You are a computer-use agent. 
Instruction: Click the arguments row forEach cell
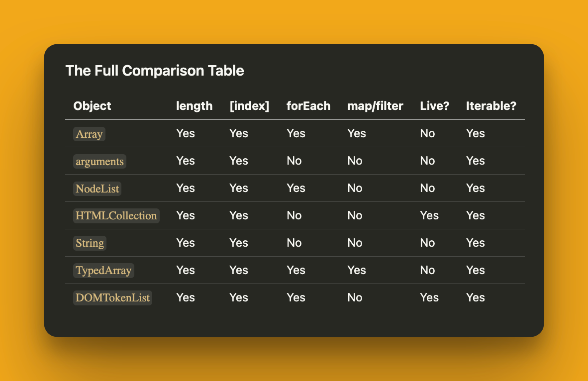(294, 161)
